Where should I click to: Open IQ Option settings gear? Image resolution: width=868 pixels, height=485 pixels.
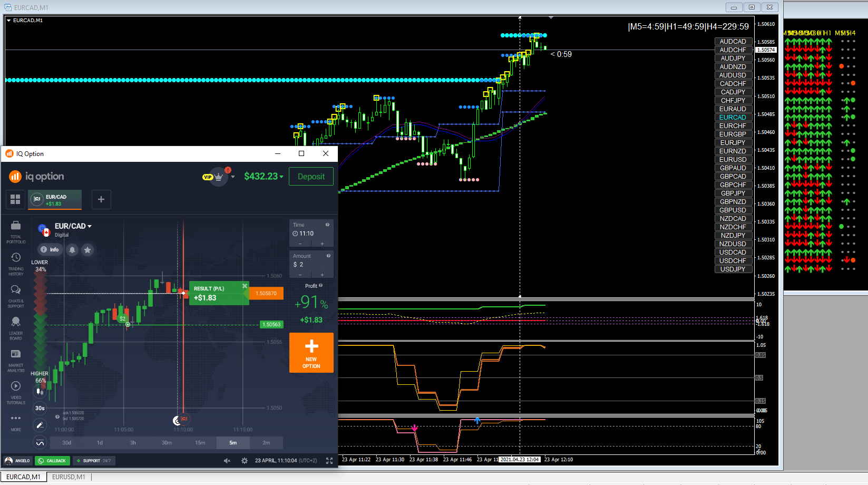coord(245,461)
